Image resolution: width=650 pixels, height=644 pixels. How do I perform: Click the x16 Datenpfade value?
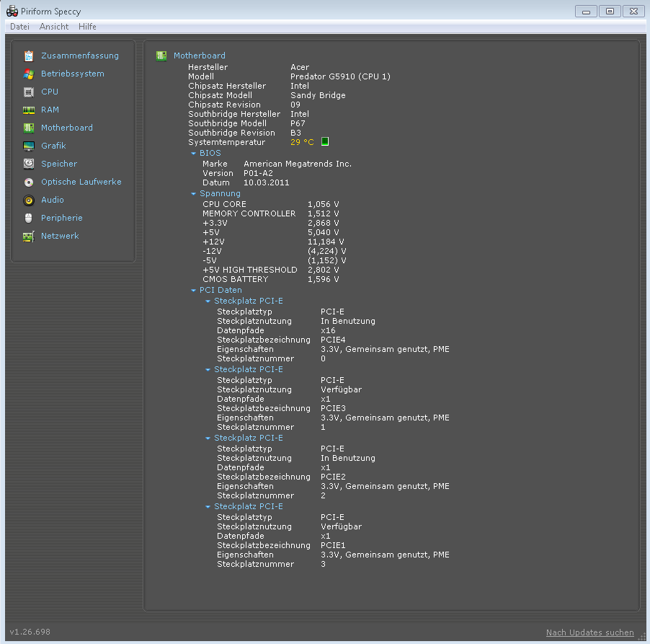point(328,331)
